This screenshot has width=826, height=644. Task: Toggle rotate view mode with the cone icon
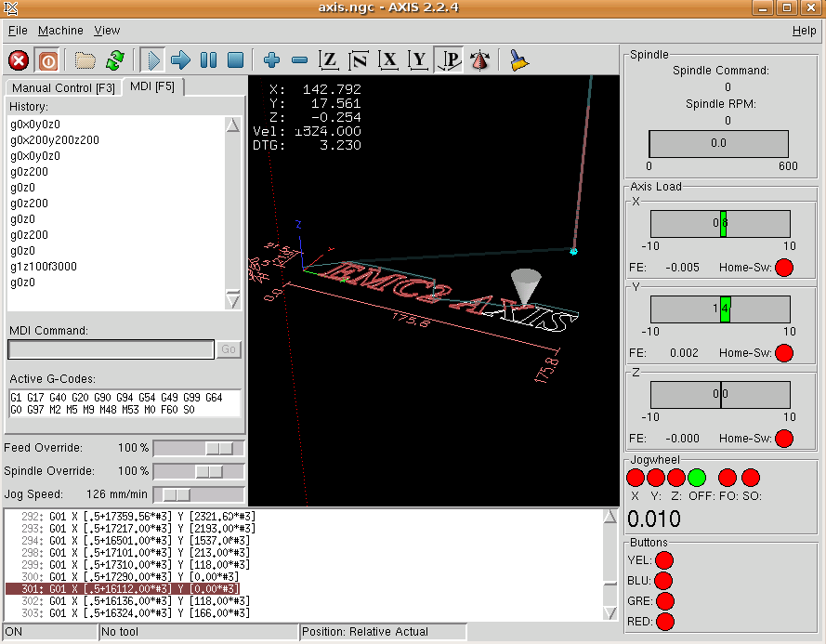coord(480,60)
